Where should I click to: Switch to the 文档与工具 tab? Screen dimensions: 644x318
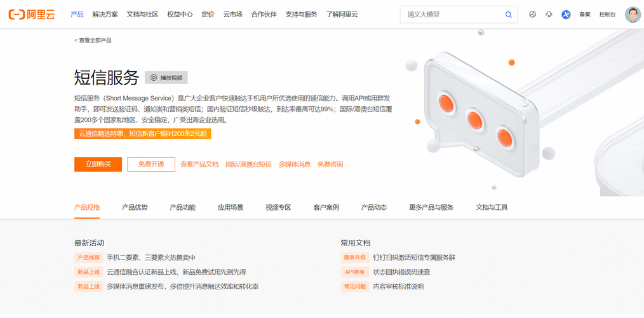click(492, 207)
